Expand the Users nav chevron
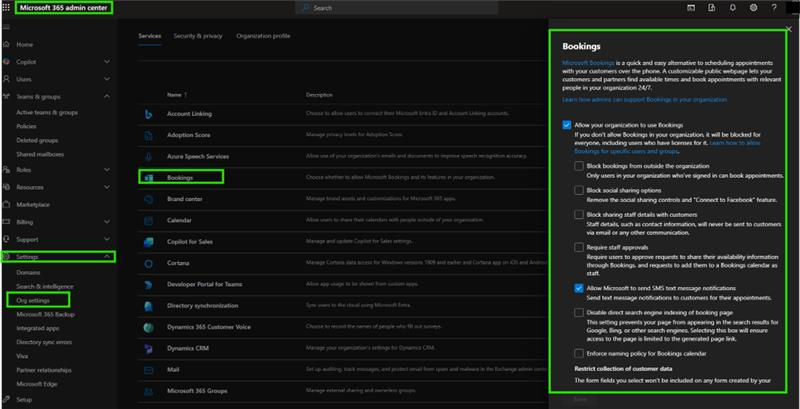The height and width of the screenshot is (409, 800). tap(107, 79)
